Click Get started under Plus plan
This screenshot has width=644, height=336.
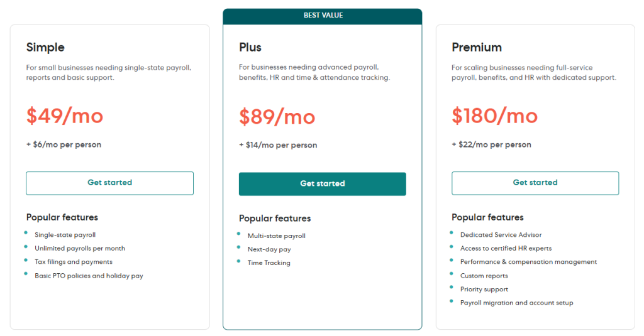click(322, 184)
